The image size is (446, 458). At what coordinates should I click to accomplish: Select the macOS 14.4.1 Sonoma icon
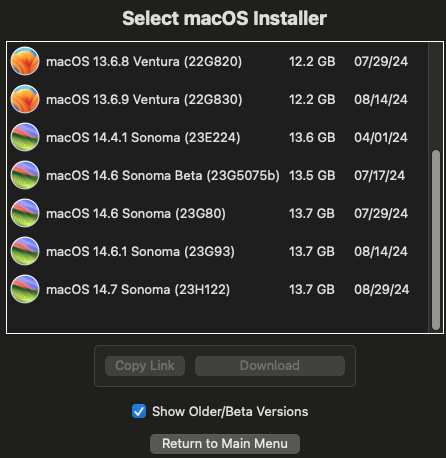point(25,137)
